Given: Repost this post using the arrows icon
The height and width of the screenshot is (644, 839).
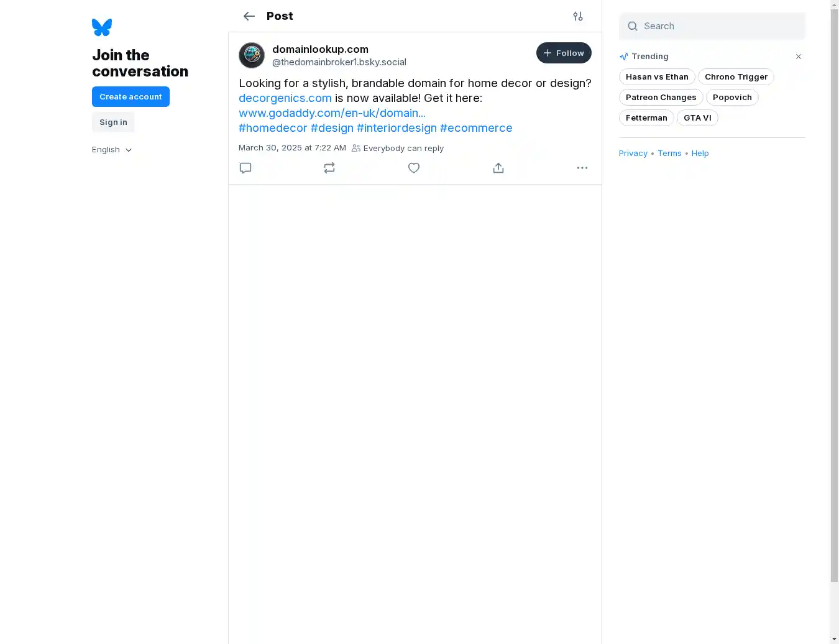Looking at the screenshot, I should pos(329,168).
